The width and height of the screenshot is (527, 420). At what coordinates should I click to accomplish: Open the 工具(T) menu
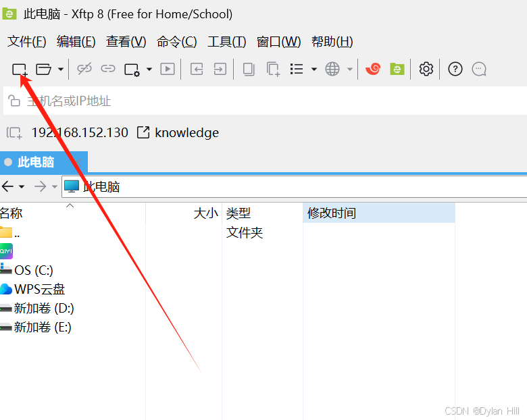[x=226, y=42]
